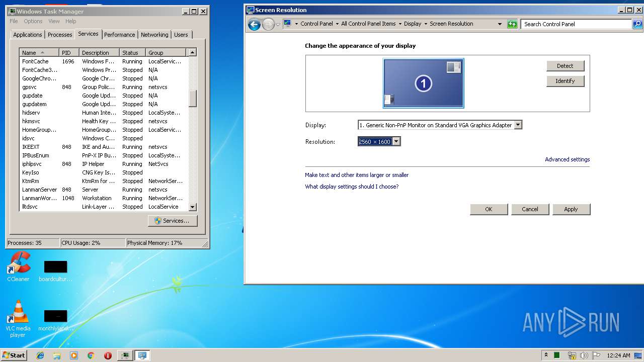This screenshot has height=362, width=644.
Task: Open the Display monitor dropdown
Action: (518, 125)
